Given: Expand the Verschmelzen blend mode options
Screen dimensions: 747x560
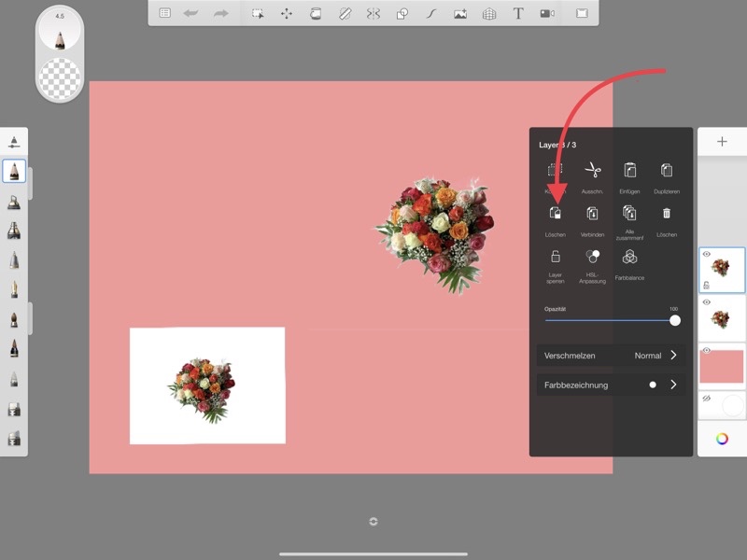Looking at the screenshot, I should coord(673,356).
